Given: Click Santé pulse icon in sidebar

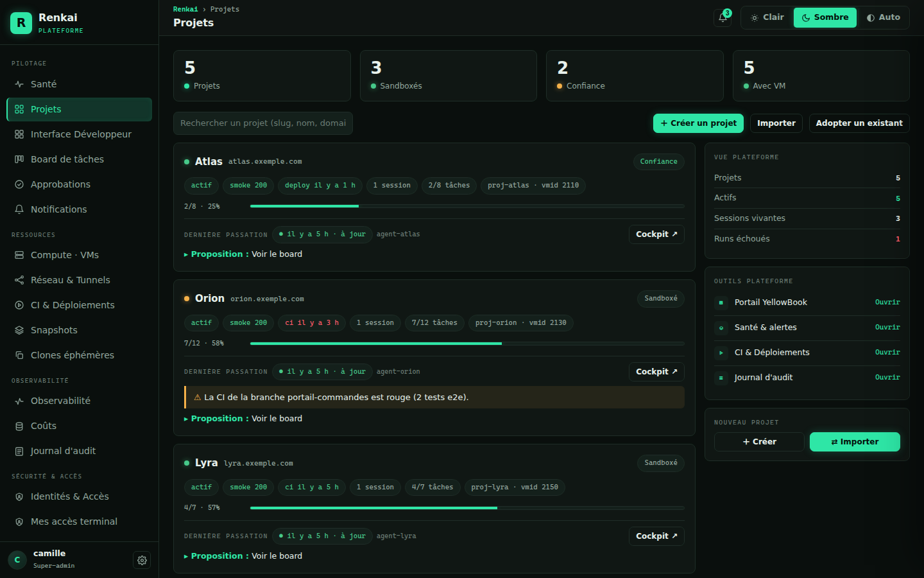Looking at the screenshot, I should 19,84.
